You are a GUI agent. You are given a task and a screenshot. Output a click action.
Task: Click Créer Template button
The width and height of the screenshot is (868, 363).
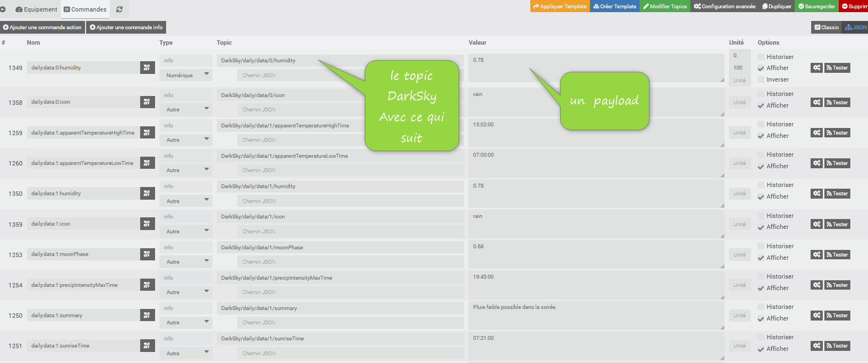[x=615, y=6]
